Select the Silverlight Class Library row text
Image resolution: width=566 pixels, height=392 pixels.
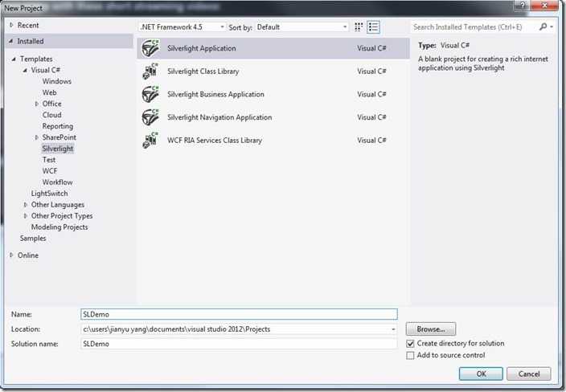pyautogui.click(x=203, y=71)
